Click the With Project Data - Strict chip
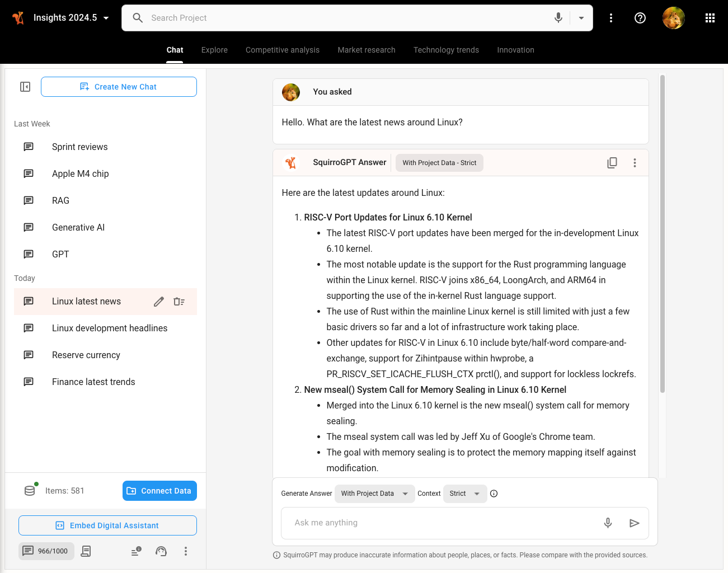This screenshot has width=728, height=573. point(439,163)
